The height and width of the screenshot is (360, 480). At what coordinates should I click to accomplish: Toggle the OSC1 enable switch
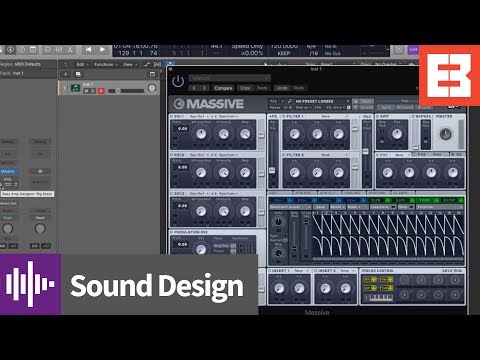coord(172,117)
